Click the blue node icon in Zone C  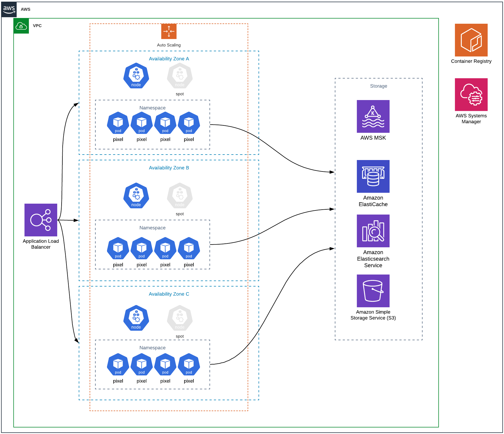pyautogui.click(x=136, y=318)
